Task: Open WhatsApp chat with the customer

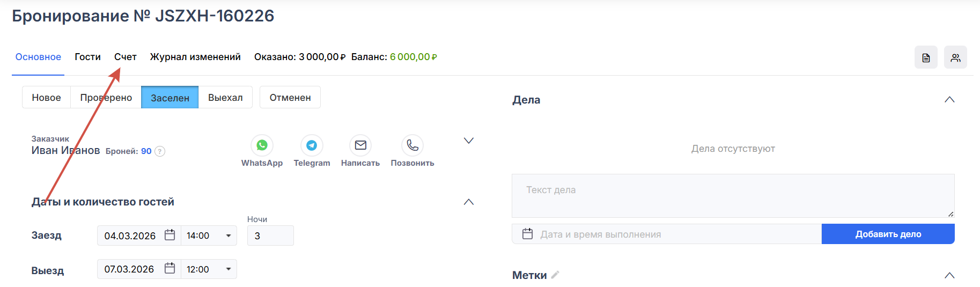Action: pyautogui.click(x=262, y=145)
